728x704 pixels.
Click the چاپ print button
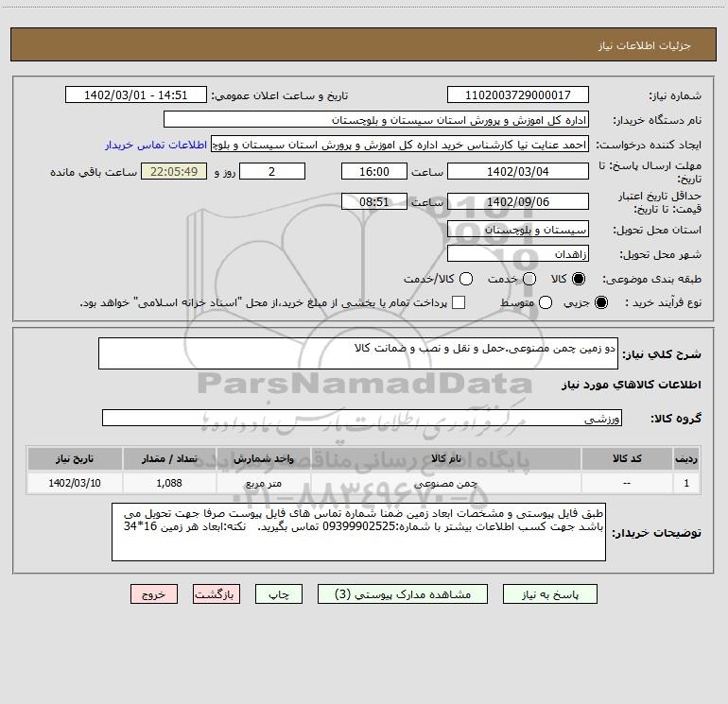(x=279, y=594)
